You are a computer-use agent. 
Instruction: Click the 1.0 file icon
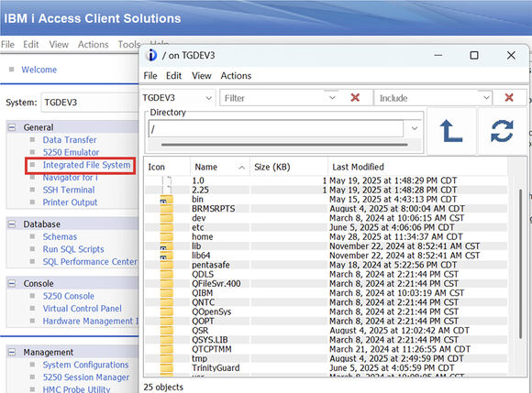167,180
